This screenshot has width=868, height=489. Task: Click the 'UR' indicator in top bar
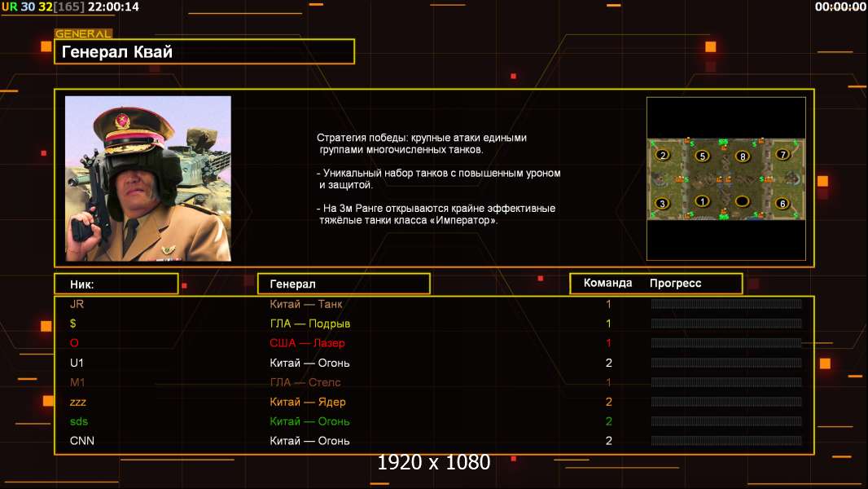click(10, 7)
